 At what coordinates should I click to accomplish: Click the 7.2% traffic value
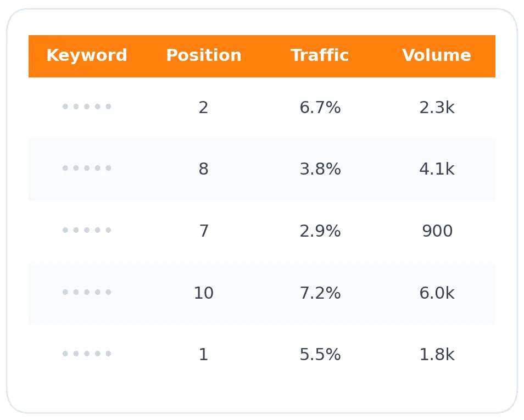tap(320, 294)
